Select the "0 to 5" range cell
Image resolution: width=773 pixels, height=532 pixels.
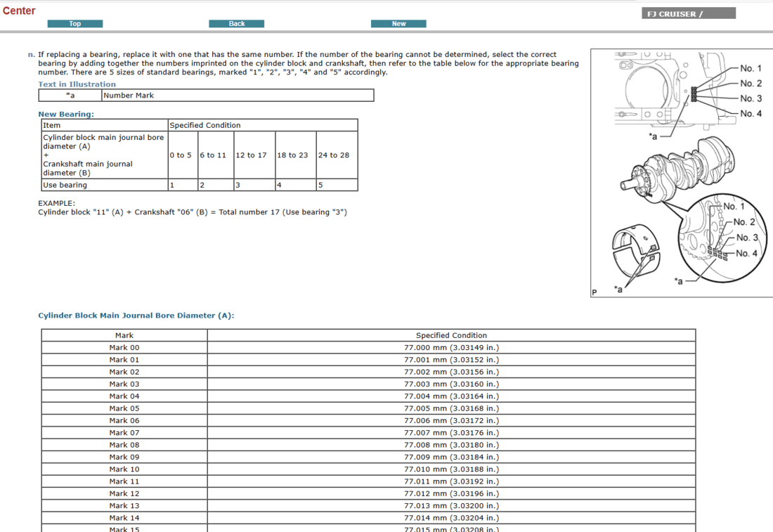[181, 155]
